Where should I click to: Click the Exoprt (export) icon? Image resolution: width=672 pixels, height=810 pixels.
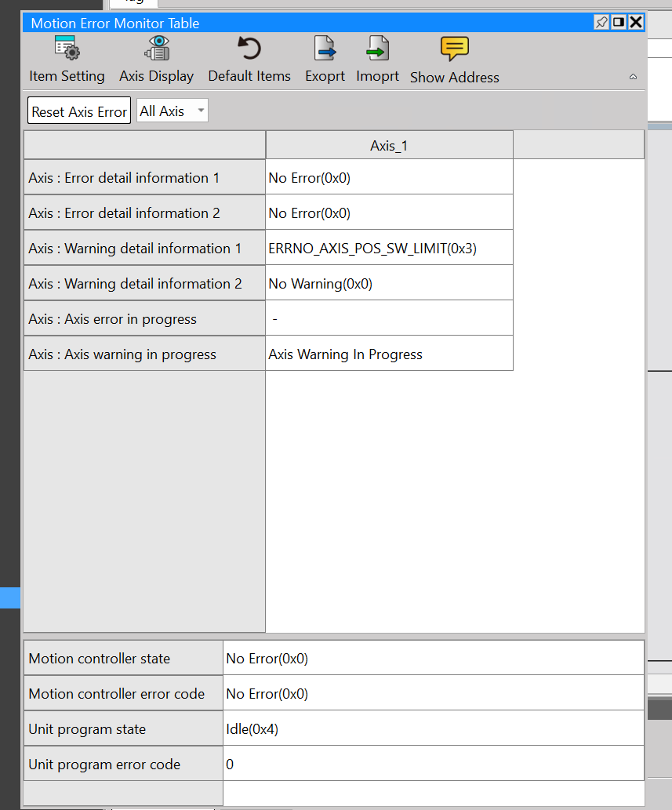coord(325,50)
